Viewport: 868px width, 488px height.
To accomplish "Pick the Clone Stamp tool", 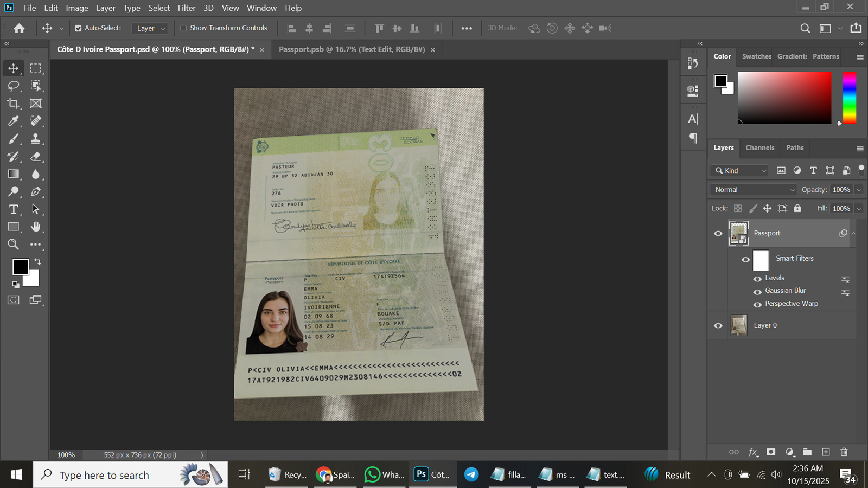I will click(x=36, y=139).
